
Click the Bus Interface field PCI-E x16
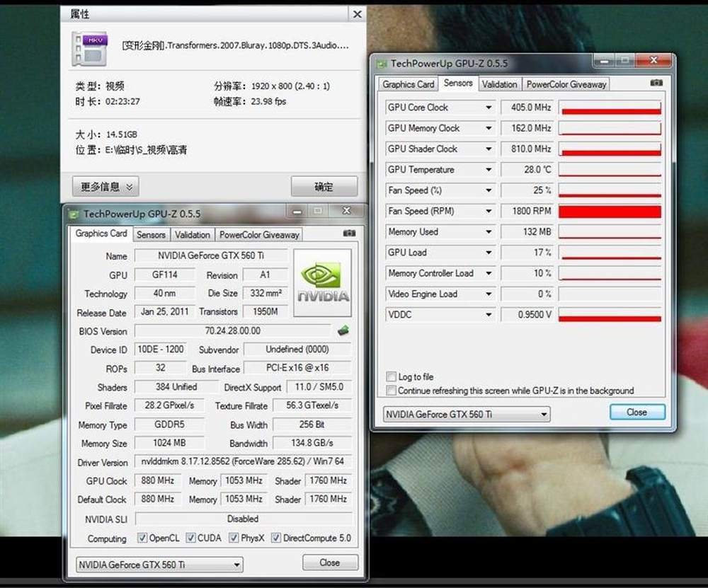click(x=297, y=368)
